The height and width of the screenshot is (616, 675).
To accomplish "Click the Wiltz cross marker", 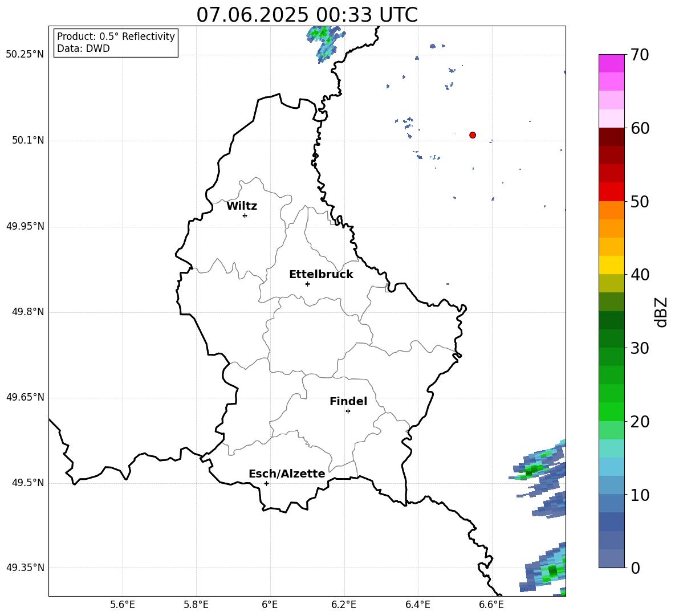I will pyautogui.click(x=245, y=215).
